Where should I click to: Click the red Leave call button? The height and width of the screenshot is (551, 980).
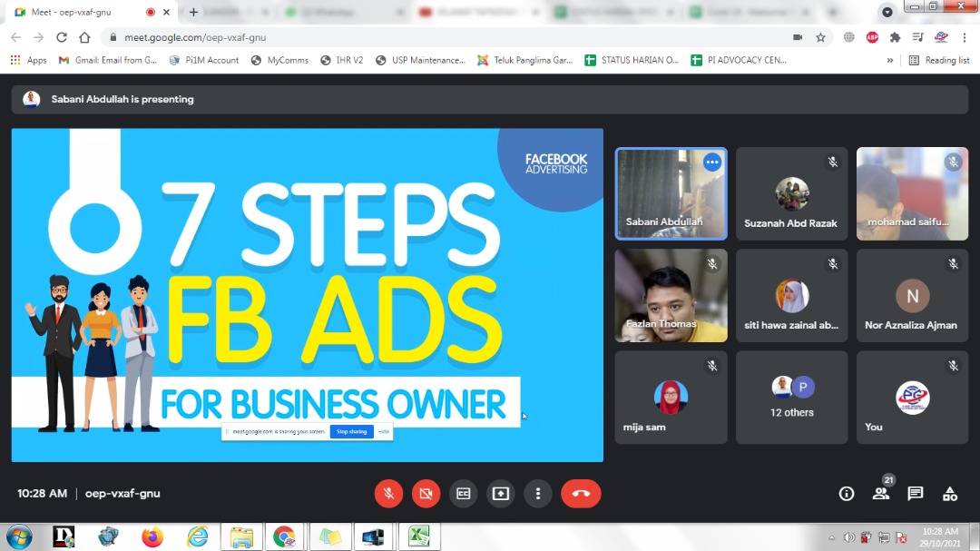tap(582, 494)
